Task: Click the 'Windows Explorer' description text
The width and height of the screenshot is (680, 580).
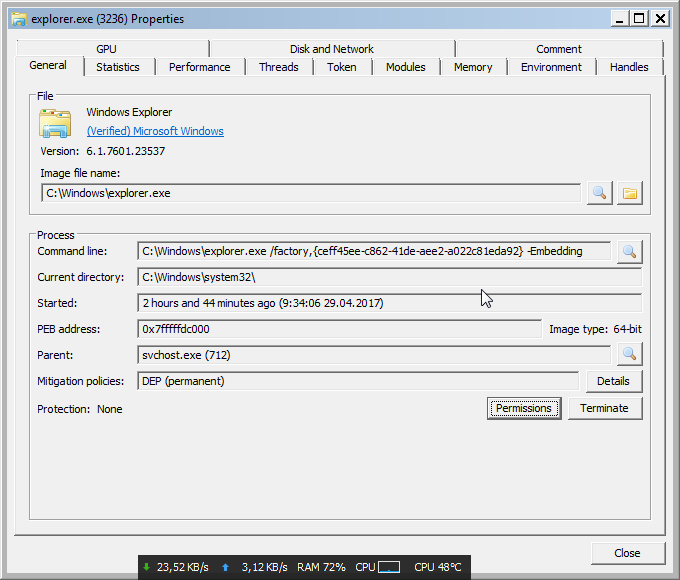Action: [129, 112]
